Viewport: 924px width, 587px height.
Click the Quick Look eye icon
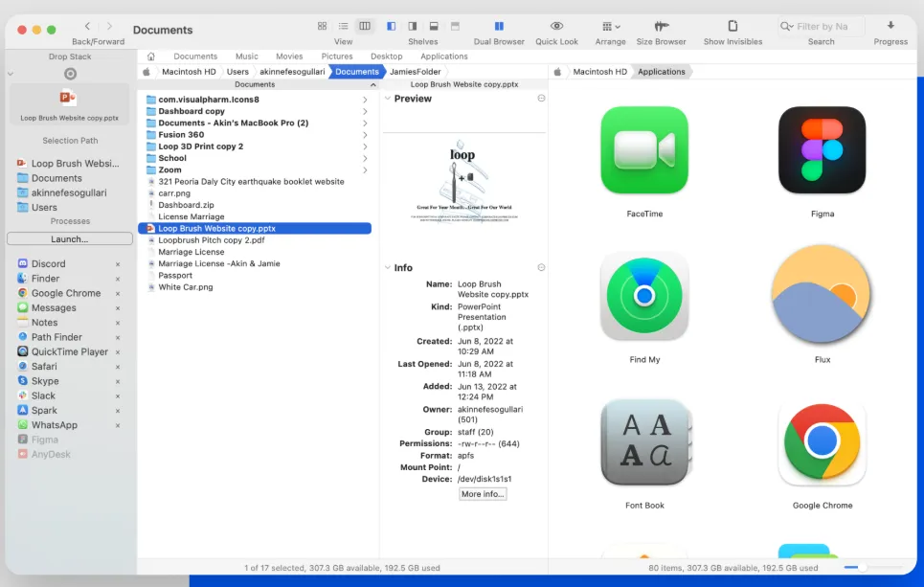pyautogui.click(x=556, y=26)
